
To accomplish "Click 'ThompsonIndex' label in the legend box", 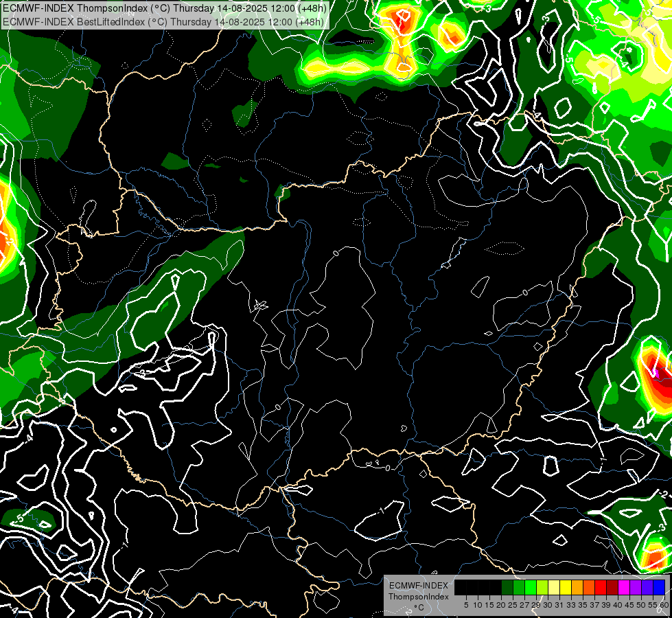I will pos(418,597).
